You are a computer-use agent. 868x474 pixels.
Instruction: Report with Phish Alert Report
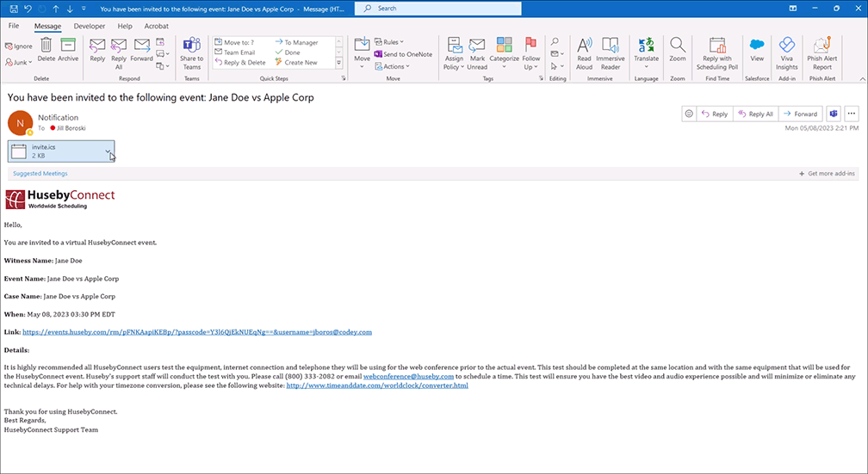[822, 53]
